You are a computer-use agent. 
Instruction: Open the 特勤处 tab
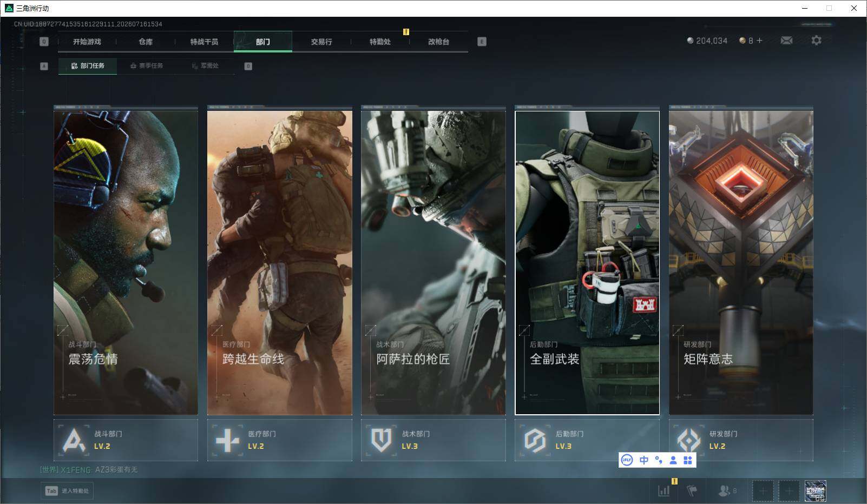point(380,42)
